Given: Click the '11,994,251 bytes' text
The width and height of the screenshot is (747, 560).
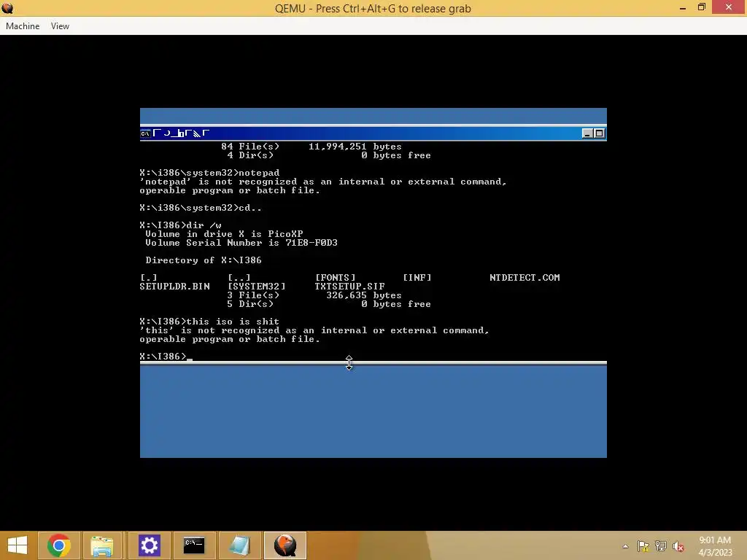Looking at the screenshot, I should pyautogui.click(x=355, y=147).
